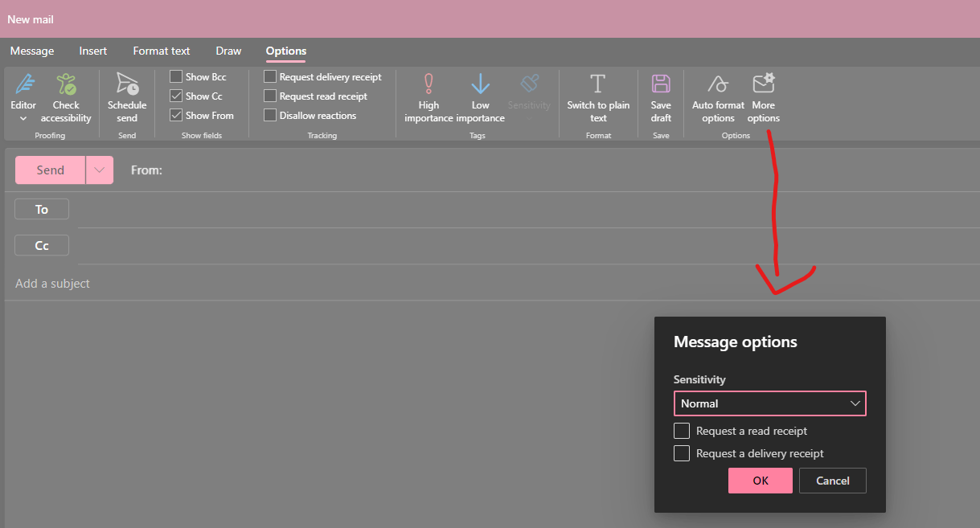The height and width of the screenshot is (528, 980).
Task: Disable the Show Cc checkbox
Action: (175, 96)
